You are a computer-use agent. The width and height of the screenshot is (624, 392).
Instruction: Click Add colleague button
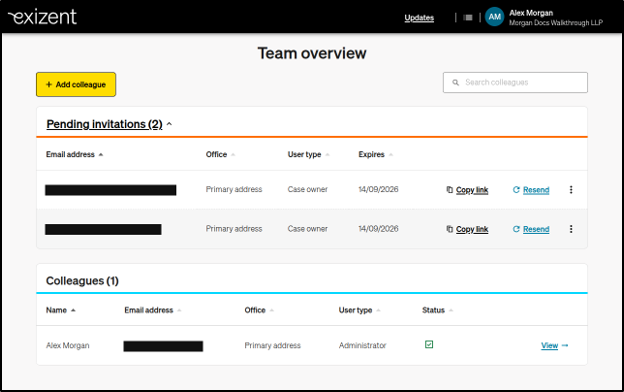tap(76, 84)
